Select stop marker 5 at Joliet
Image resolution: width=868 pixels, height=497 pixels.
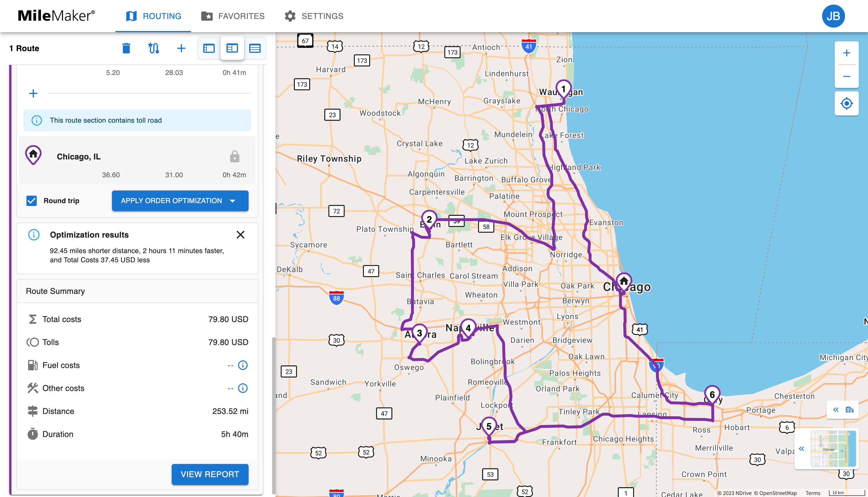click(x=489, y=427)
